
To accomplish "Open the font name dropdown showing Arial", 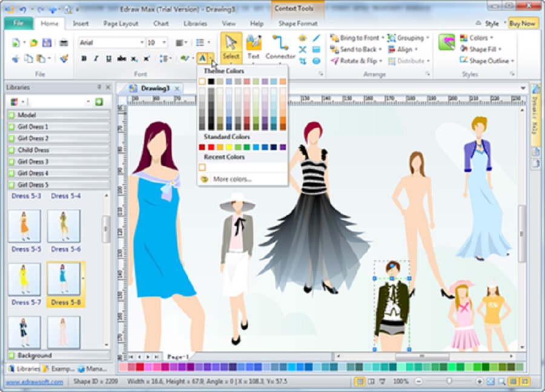I will [x=111, y=42].
